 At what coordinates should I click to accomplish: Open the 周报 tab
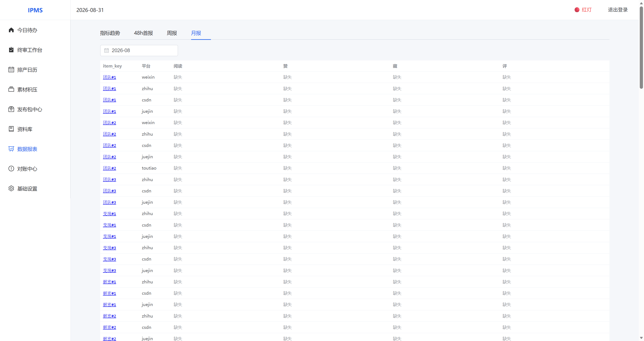coord(172,33)
